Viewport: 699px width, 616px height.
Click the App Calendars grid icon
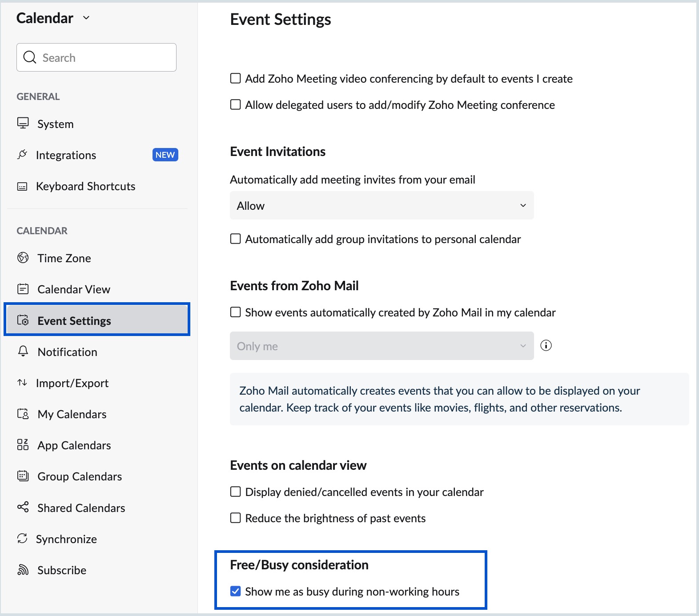coord(23,445)
